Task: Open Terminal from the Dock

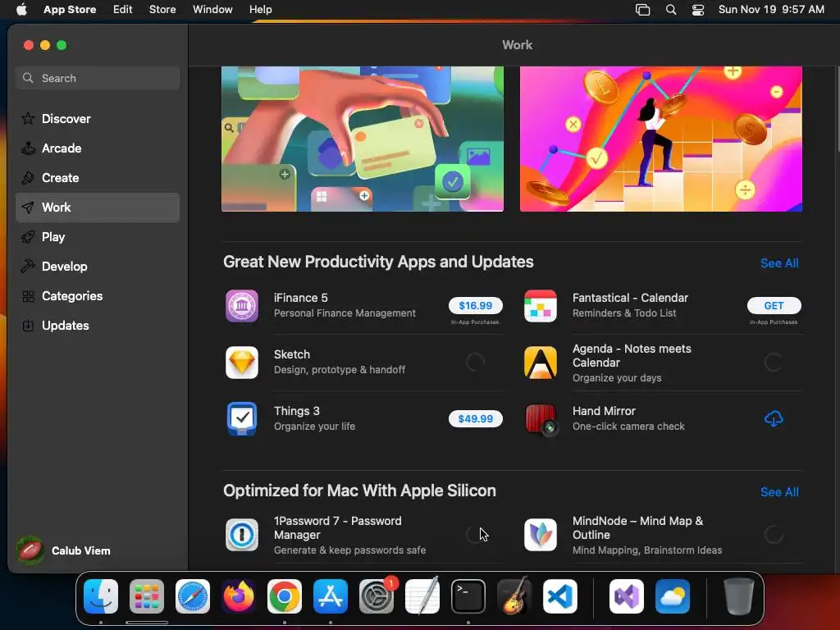Action: (468, 596)
